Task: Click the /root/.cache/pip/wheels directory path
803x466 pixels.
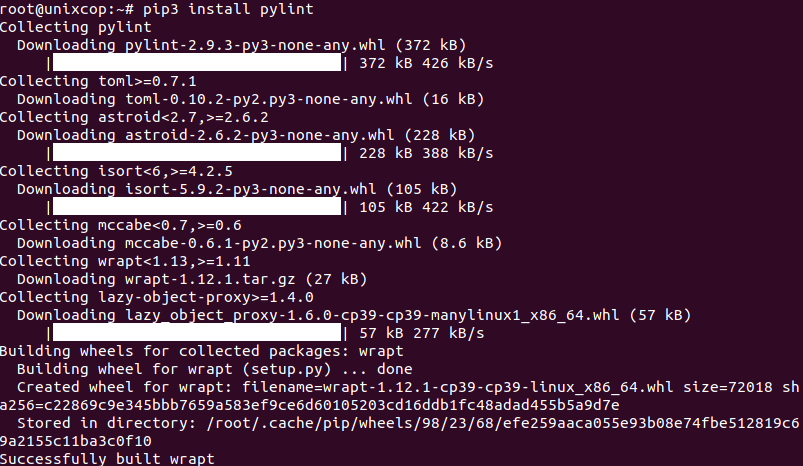Action: tap(502, 423)
